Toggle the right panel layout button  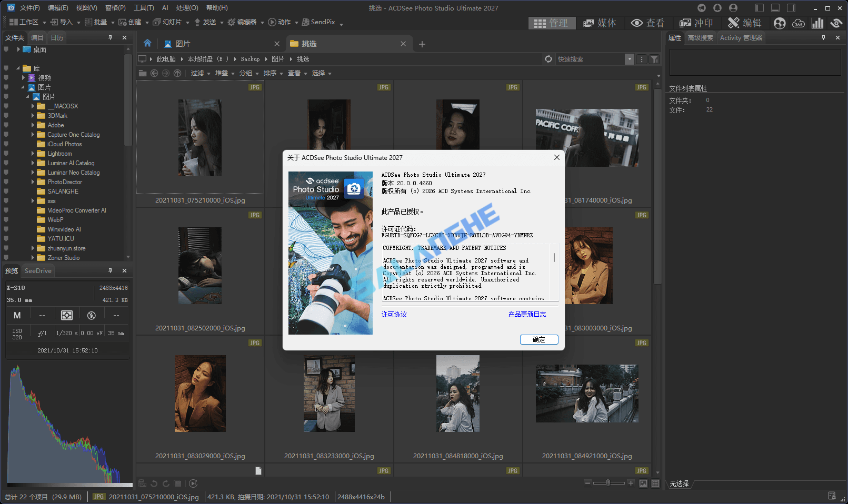pyautogui.click(x=791, y=8)
